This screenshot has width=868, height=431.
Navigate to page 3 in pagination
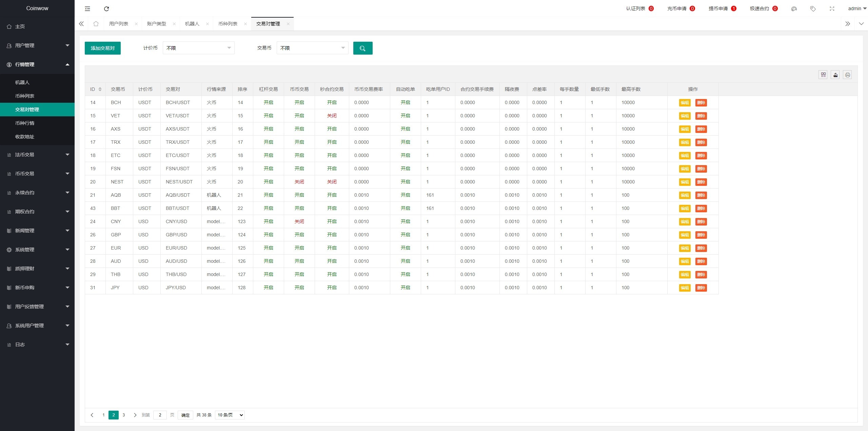[x=123, y=415]
